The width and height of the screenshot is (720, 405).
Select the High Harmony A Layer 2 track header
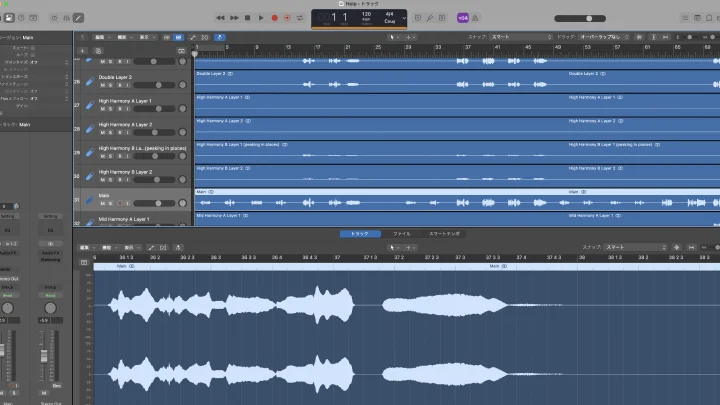point(133,129)
